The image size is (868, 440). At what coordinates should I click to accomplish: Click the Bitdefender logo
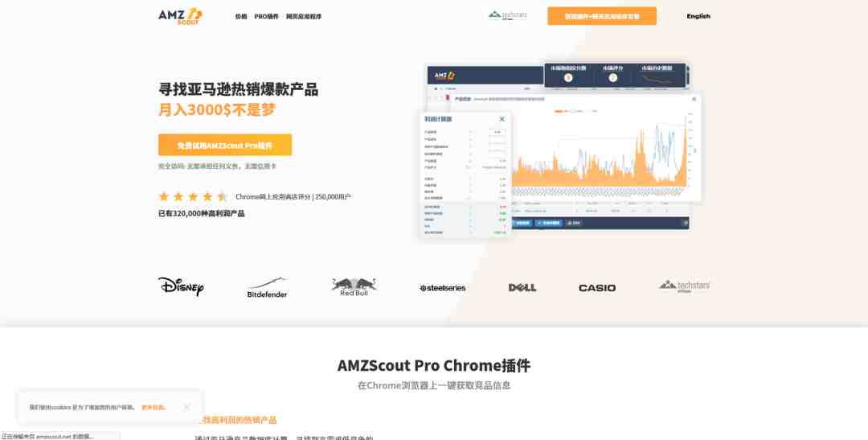coord(268,288)
